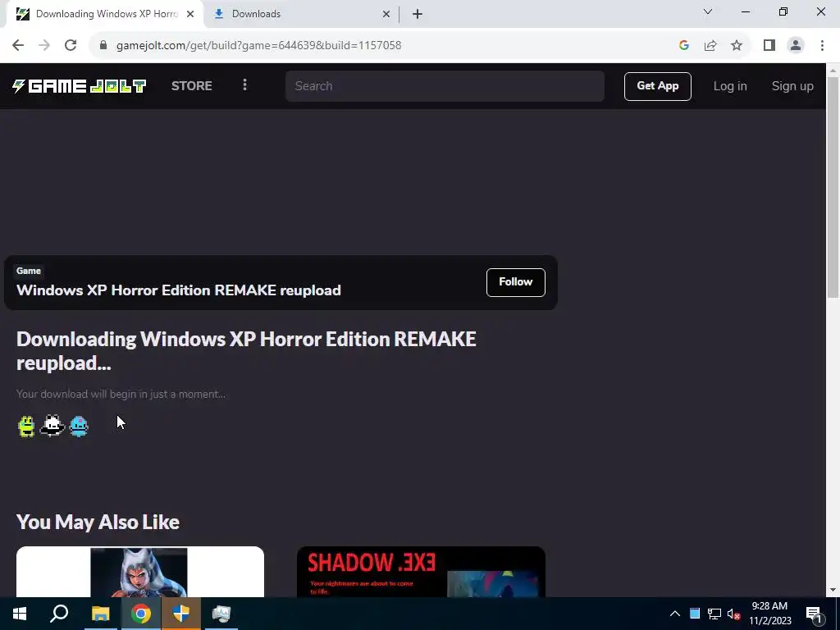Open notification center icon

click(x=815, y=615)
